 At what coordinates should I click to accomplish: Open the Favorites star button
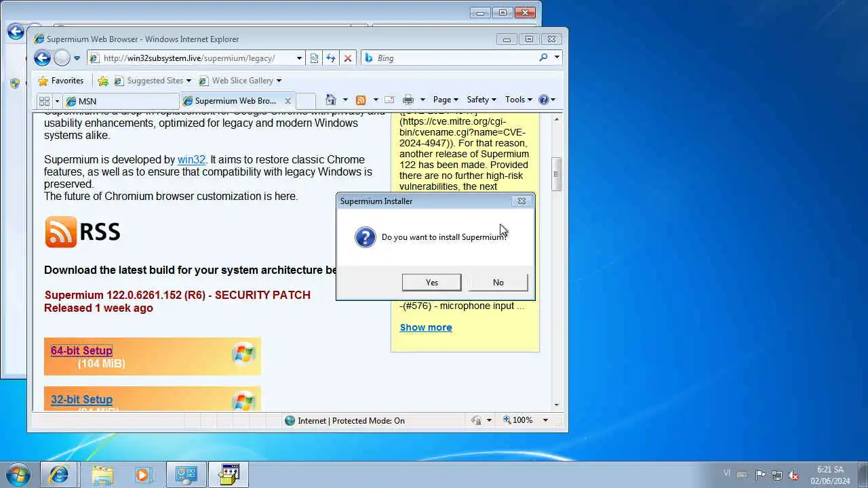click(61, 81)
